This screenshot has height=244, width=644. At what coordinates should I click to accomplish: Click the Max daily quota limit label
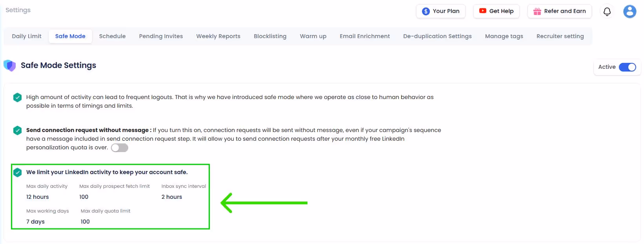tap(106, 211)
